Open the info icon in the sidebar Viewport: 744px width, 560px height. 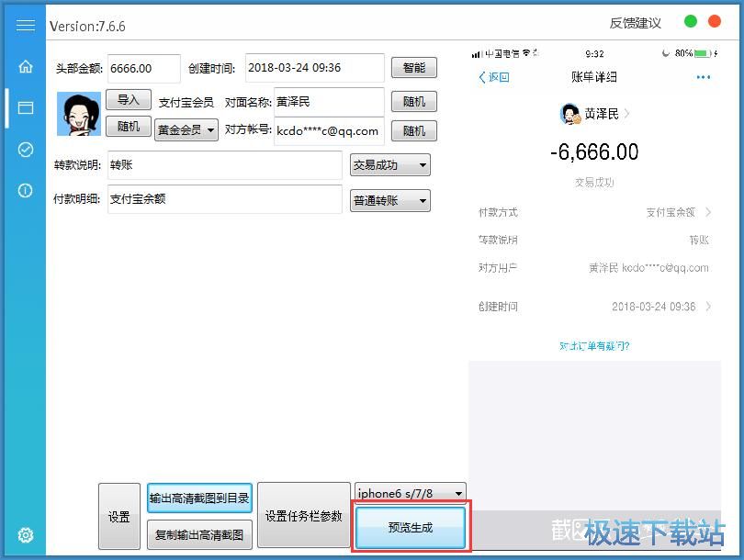[x=25, y=190]
